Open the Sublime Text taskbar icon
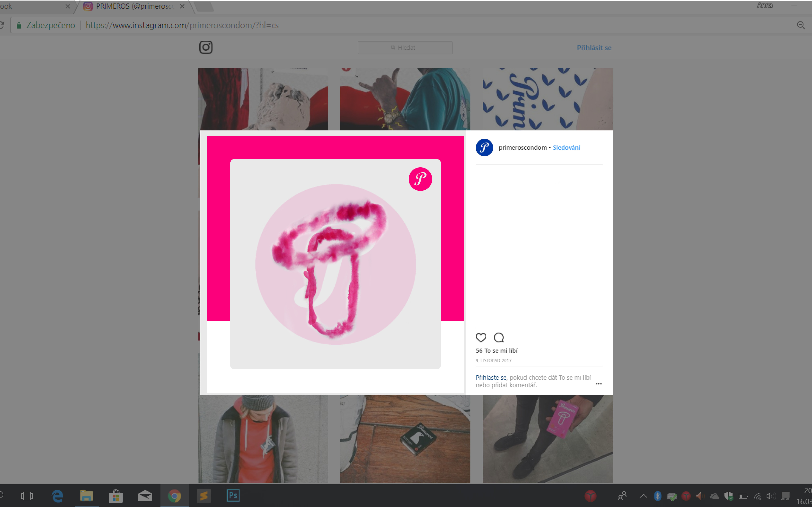812x507 pixels. 204,496
